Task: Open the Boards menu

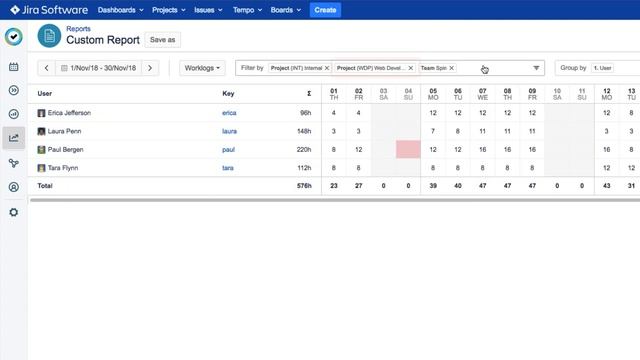Action: [286, 10]
